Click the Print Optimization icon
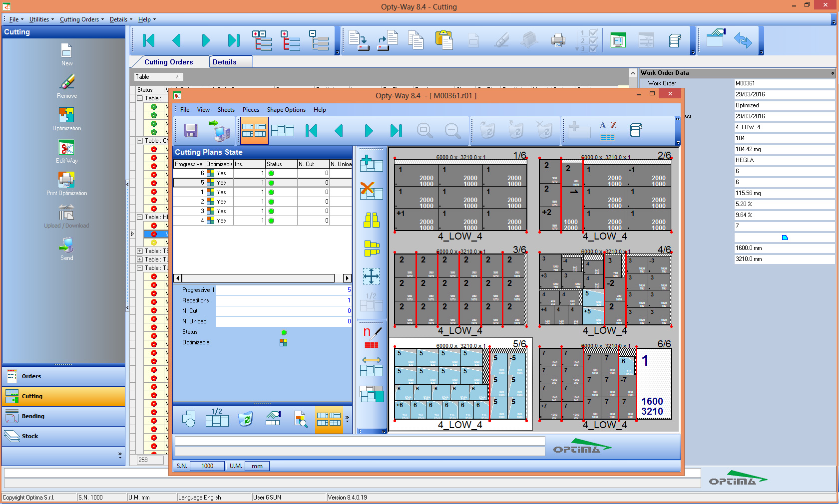The height and width of the screenshot is (504, 839). [66, 180]
